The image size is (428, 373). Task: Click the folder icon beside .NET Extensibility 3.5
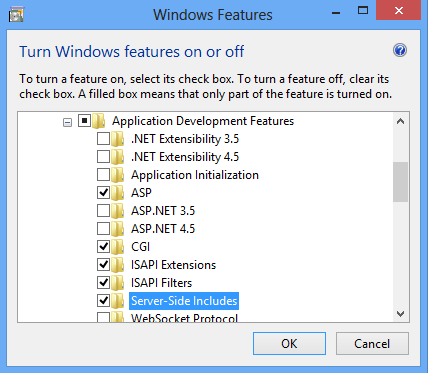[117, 139]
